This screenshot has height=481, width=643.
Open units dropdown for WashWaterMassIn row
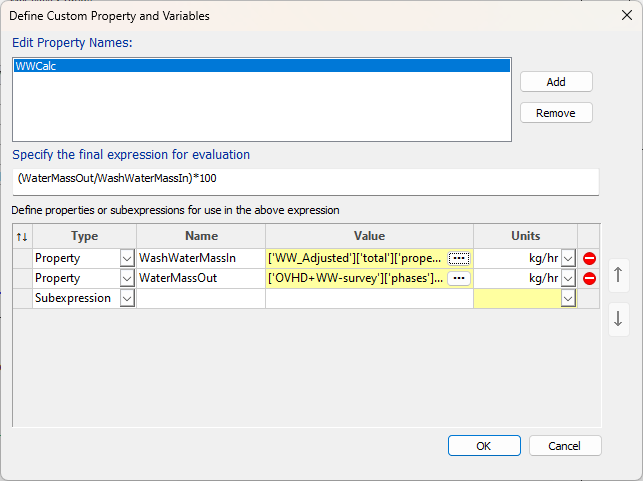pyautogui.click(x=568, y=259)
